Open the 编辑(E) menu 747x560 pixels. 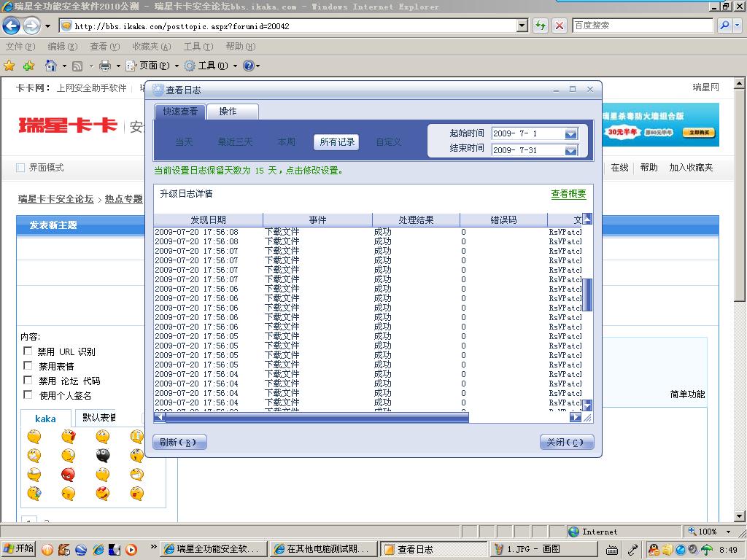[63, 46]
